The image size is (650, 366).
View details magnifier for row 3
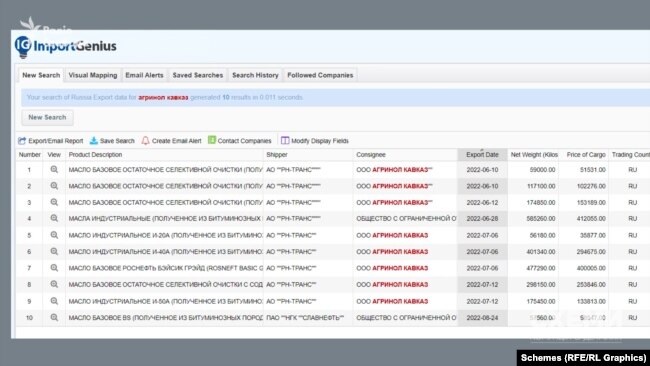pos(54,202)
